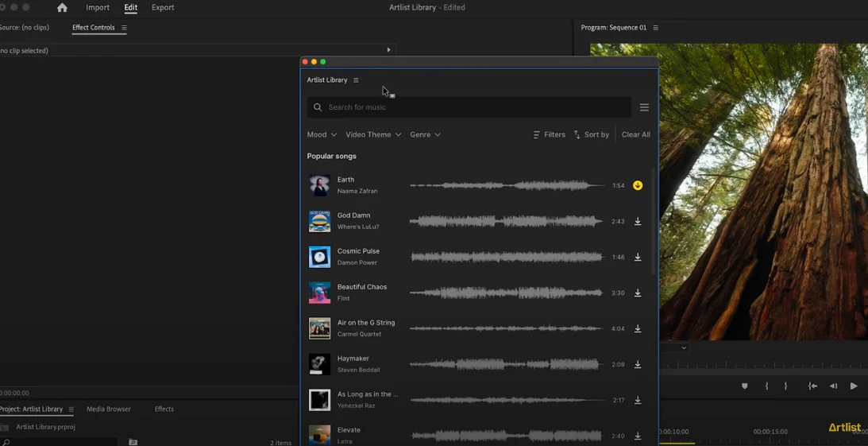Viewport: 868px width, 446px height.
Task: Click in the Search for music field
Action: coord(469,107)
